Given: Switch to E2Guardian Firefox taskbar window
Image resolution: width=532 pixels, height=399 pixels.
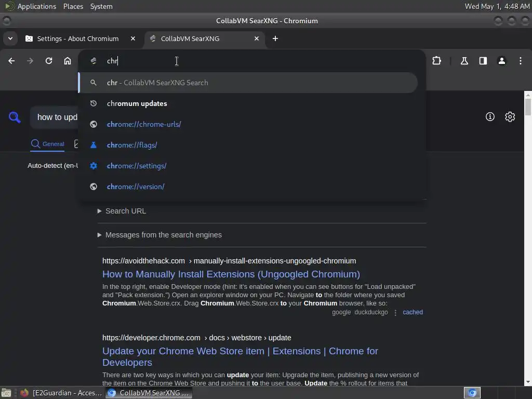Looking at the screenshot, I should 60,393.
